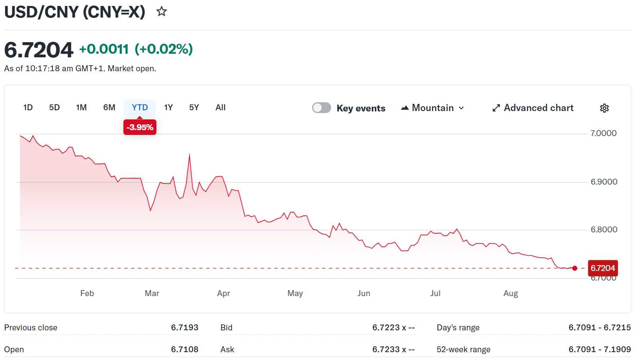Click the 7.0000 price axis label
Screen dimensions: 644x361
(x=603, y=133)
